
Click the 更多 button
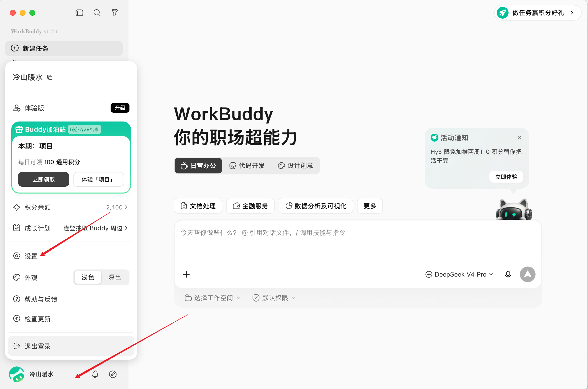click(x=370, y=206)
